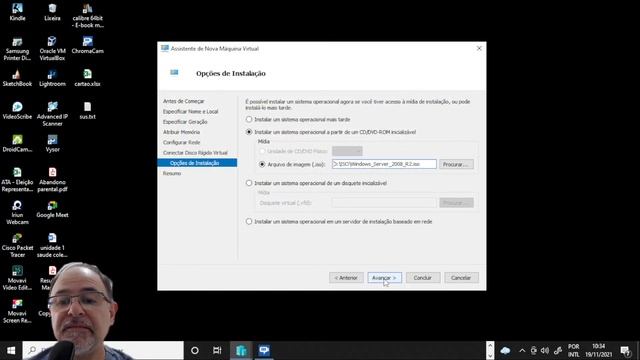The height and width of the screenshot is (360, 640).
Task: Select install from bootable floppy disk option
Action: click(x=316, y=183)
